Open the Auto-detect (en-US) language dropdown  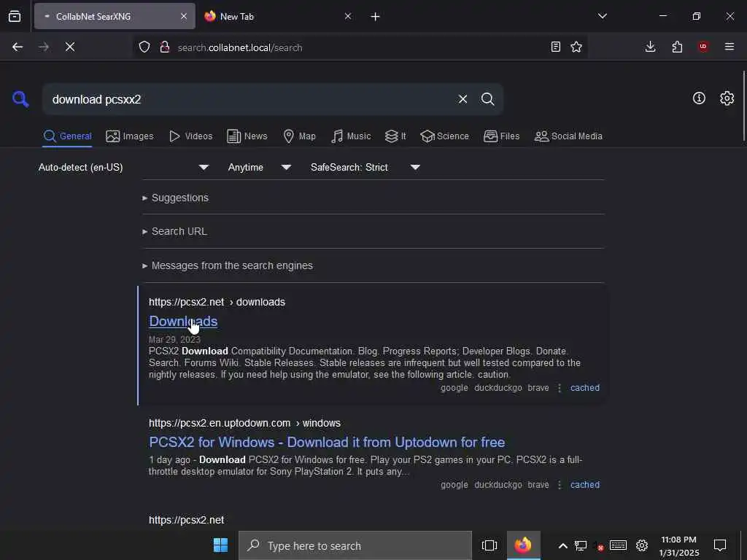click(x=123, y=167)
